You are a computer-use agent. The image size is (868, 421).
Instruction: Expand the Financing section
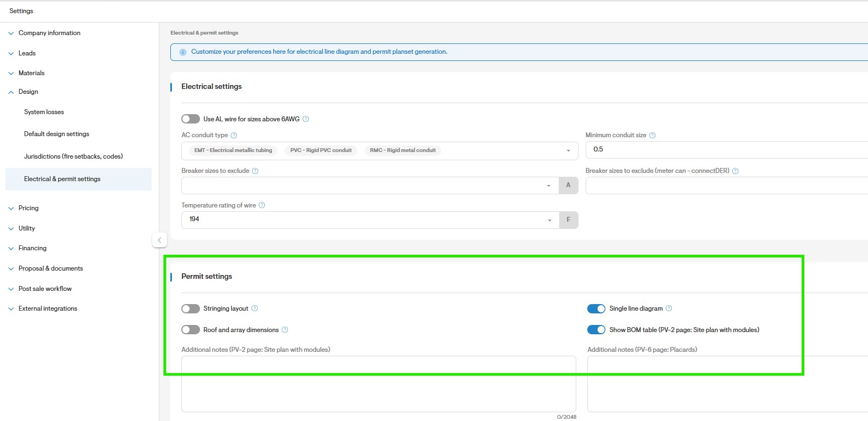pyautogui.click(x=27, y=248)
